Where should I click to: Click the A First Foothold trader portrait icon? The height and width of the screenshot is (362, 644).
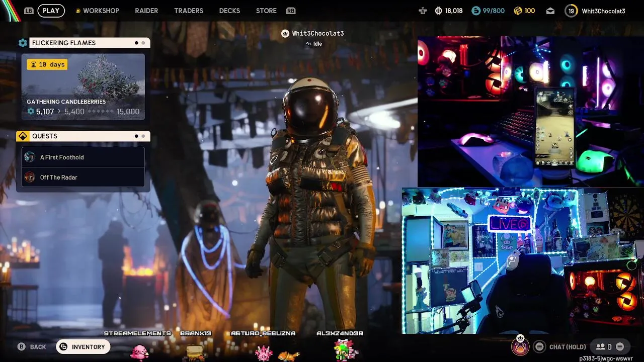coord(30,157)
